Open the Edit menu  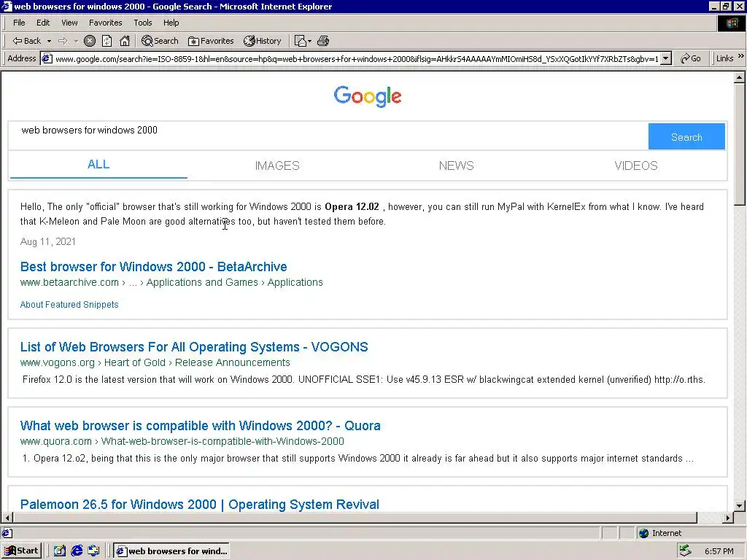[43, 23]
